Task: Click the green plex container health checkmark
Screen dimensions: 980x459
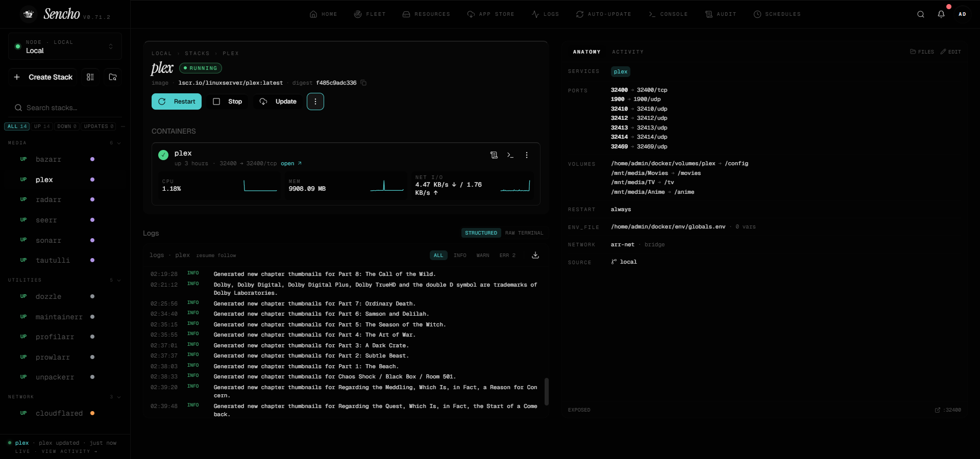Action: pyautogui.click(x=163, y=155)
